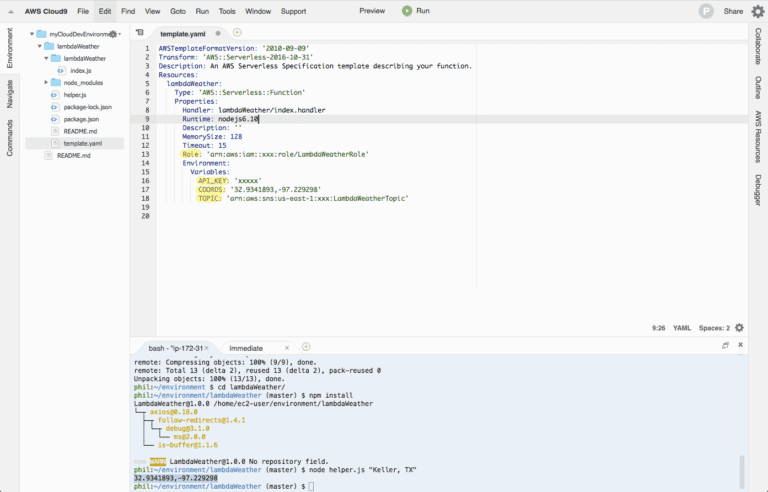This screenshot has width=768, height=492.
Task: Switch to the template.yaml editor tab
Action: 183,34
